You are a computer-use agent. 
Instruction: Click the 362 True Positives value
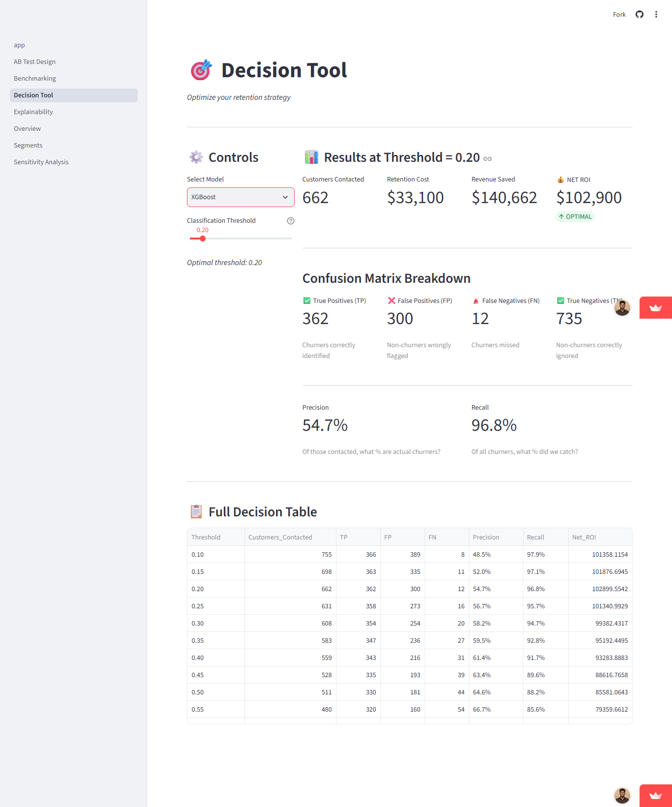coord(315,319)
